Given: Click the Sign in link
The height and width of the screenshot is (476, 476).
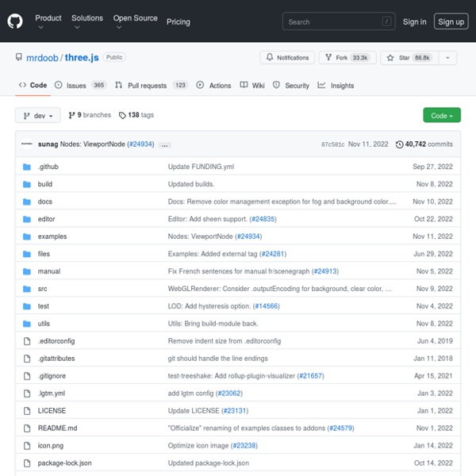Looking at the screenshot, I should [414, 22].
